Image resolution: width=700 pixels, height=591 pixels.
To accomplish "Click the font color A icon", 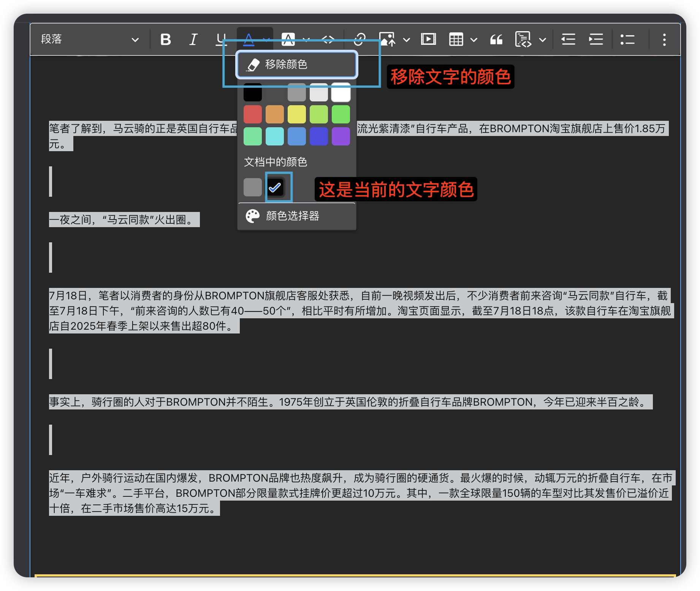I will (249, 40).
